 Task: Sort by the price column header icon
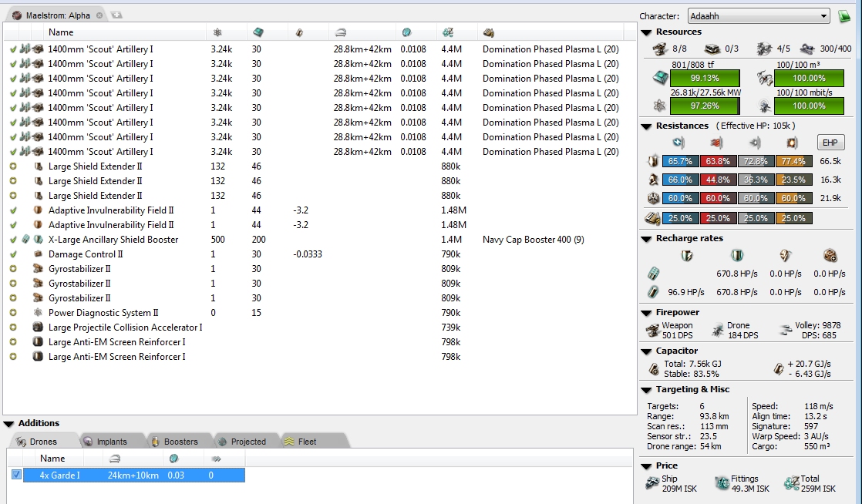coord(448,32)
